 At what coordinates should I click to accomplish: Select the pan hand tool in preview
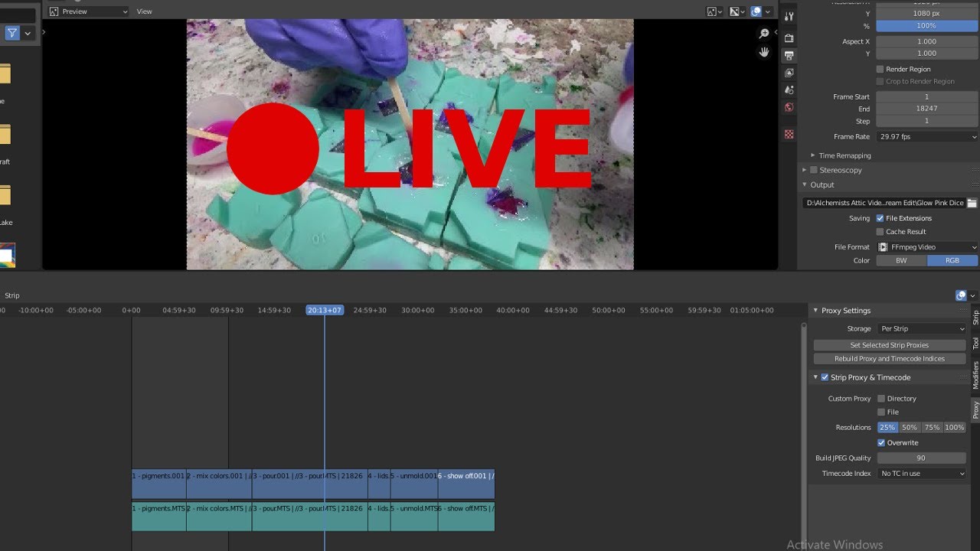[x=764, y=52]
